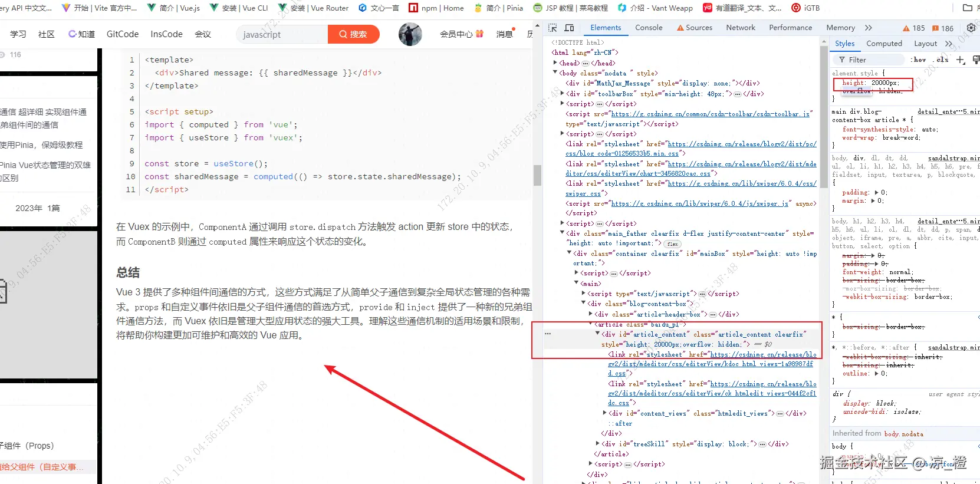
Task: Open the 186 issues counter
Action: (x=943, y=28)
